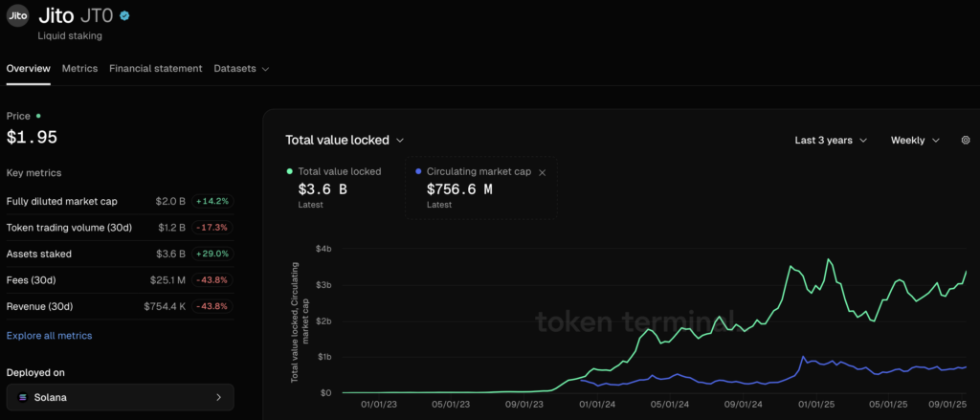Viewport: 980px width, 420px height.
Task: Click the Key metrics heading
Action: pyautogui.click(x=33, y=173)
